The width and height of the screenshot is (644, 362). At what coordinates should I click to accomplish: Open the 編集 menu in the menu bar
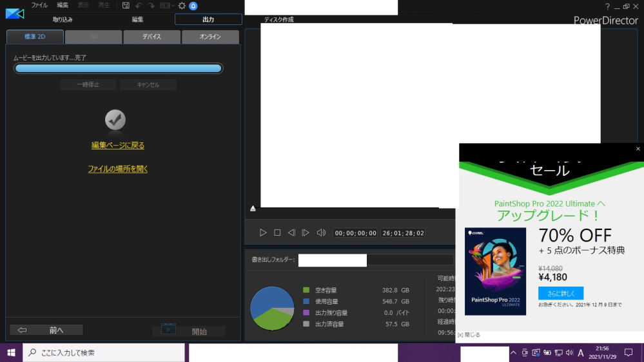point(63,5)
